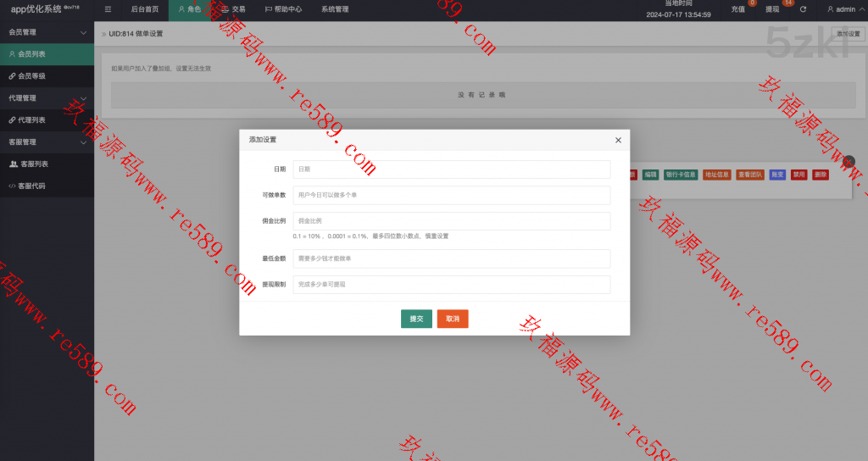868x461 pixels.
Task: Click the 添加设置 dialog title text
Action: coord(263,140)
